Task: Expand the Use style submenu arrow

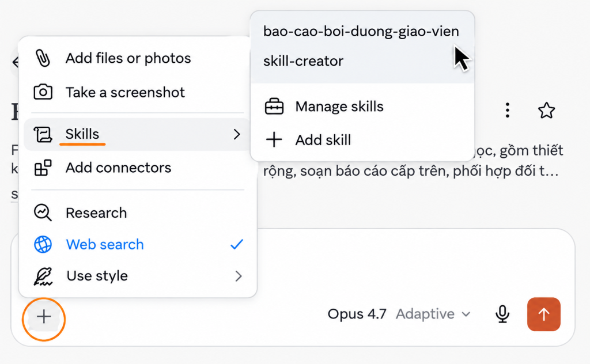Action: (238, 276)
